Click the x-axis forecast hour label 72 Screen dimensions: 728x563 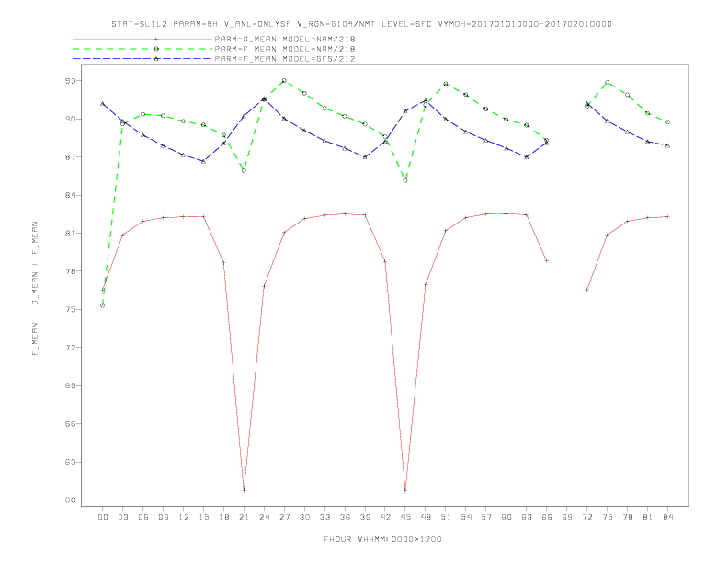click(x=587, y=517)
